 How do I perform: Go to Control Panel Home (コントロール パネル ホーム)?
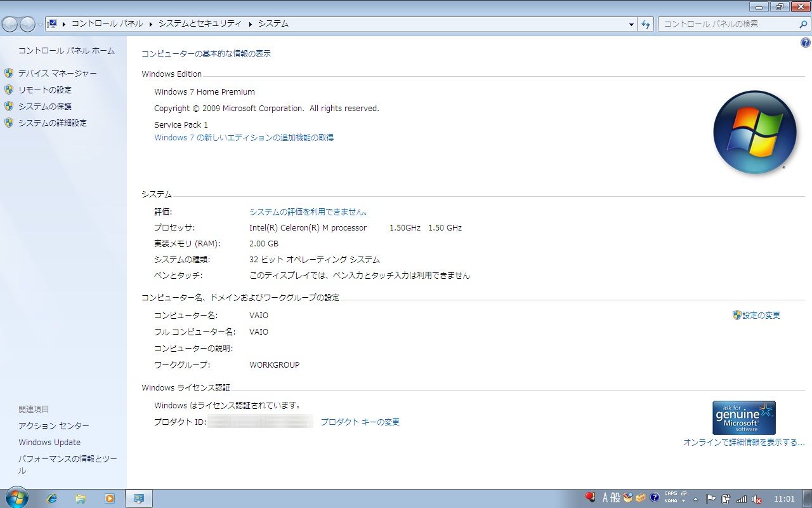[66, 51]
